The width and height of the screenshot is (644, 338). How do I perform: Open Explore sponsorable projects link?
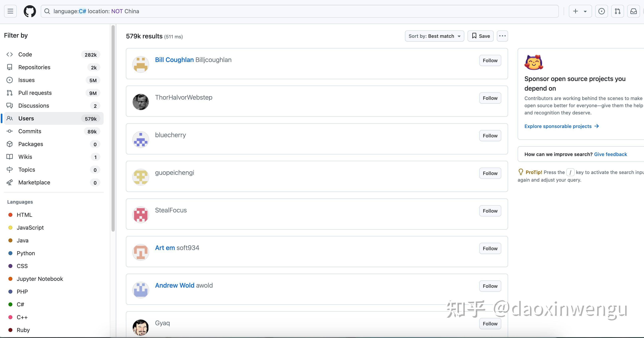561,126
